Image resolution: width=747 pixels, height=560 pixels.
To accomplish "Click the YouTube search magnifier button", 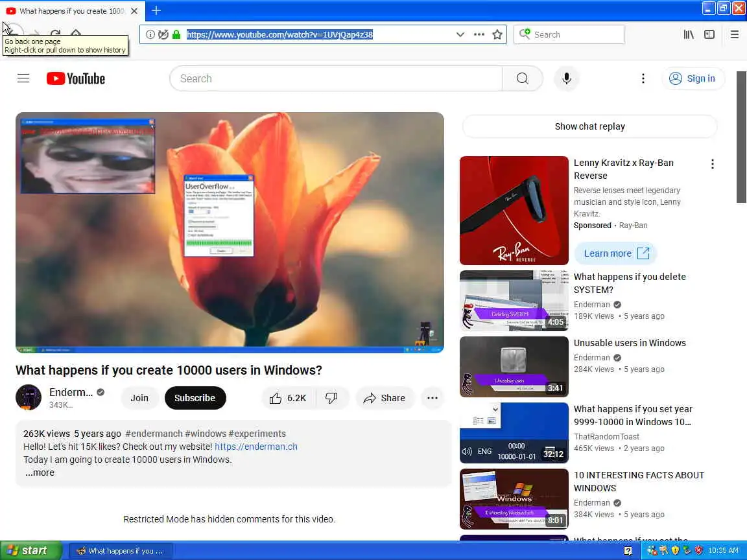I will pyautogui.click(x=522, y=78).
